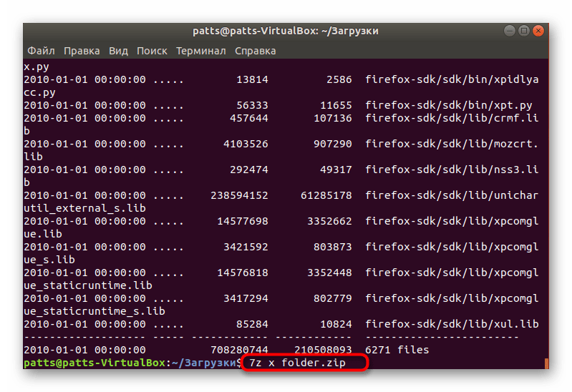Maximize the terminal window
572x392 pixels.
click(x=524, y=31)
